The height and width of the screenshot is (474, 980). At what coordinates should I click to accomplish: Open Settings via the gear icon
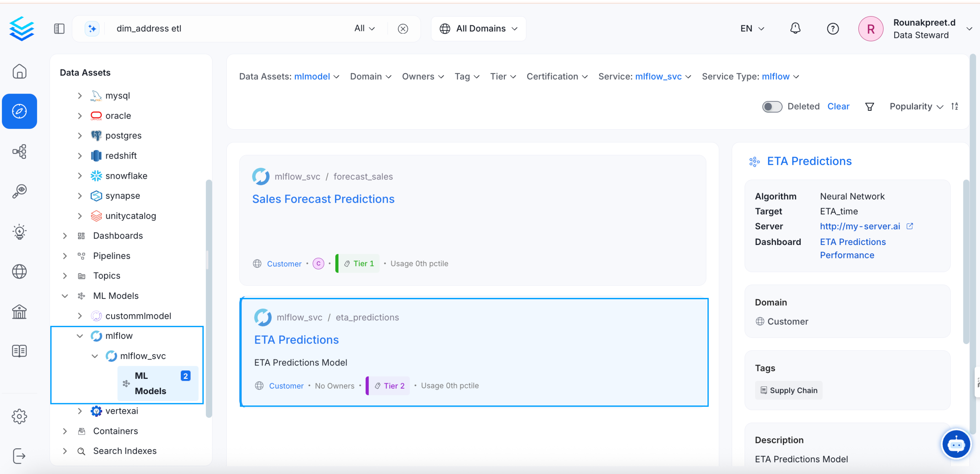pos(19,416)
